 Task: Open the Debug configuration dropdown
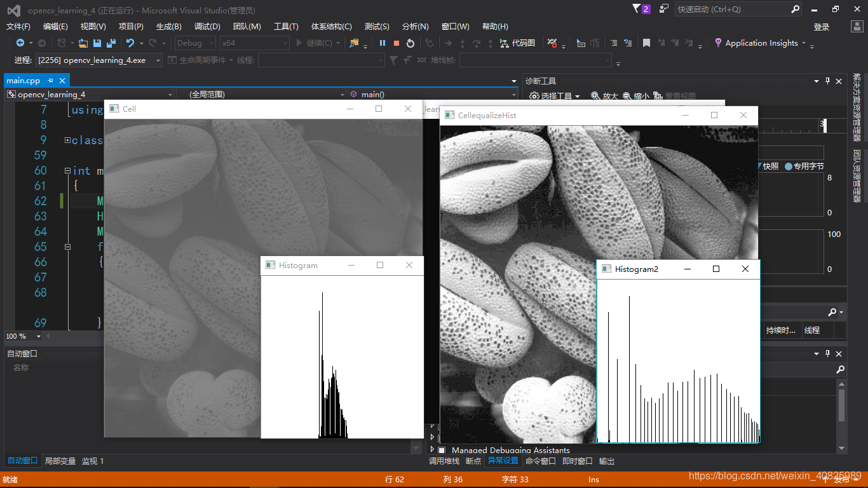[194, 43]
